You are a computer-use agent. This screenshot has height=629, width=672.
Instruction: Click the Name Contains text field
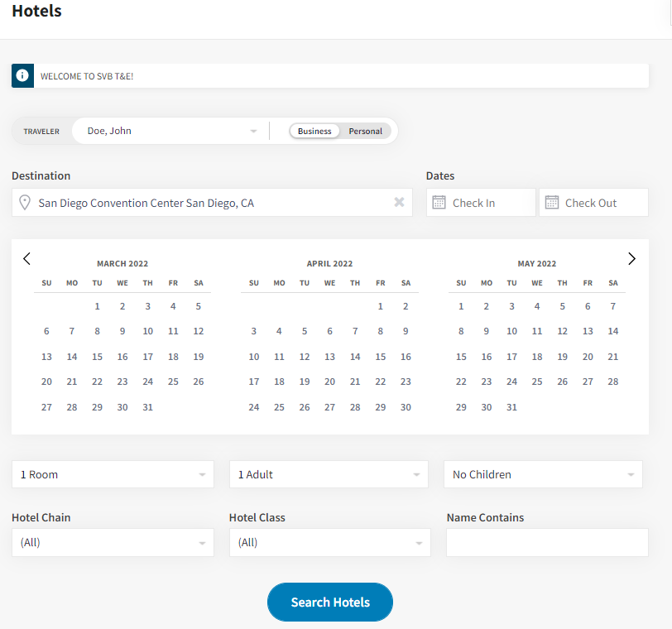click(x=547, y=543)
